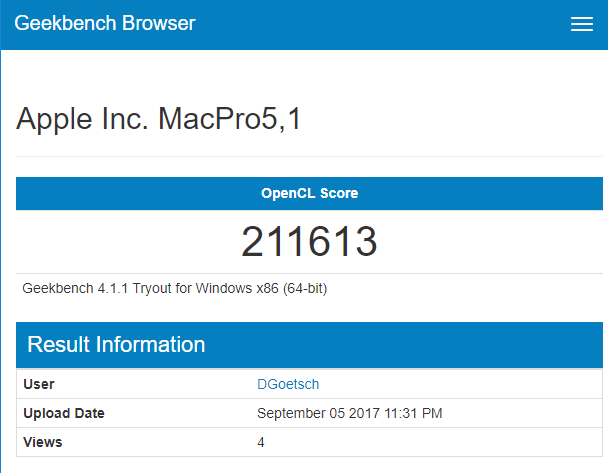Click the Views row label
Viewport: 608px width, 473px height.
coord(43,442)
